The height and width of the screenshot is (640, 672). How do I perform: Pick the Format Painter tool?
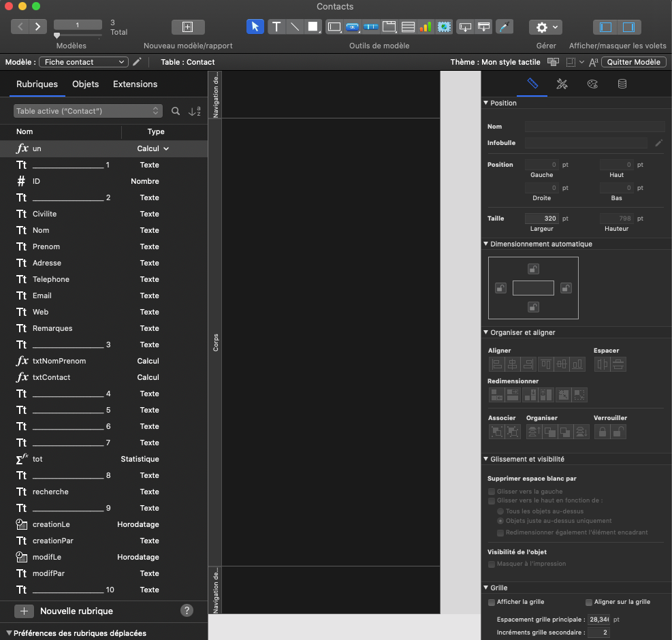(504, 27)
